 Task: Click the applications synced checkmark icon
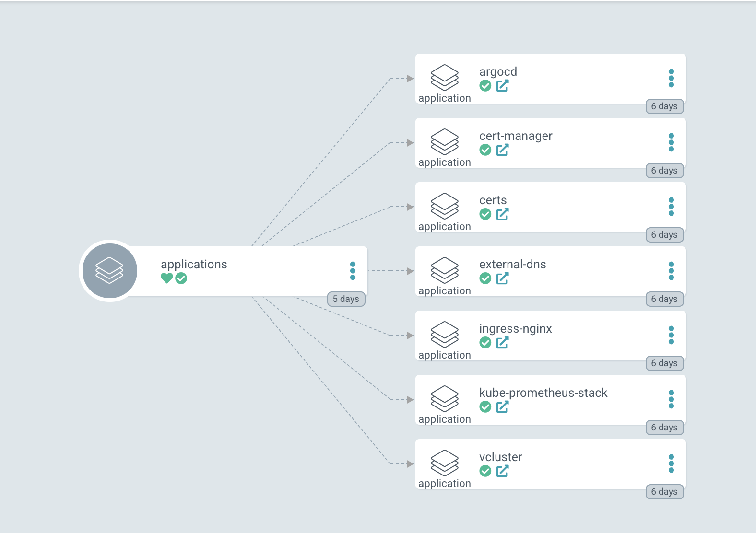181,278
